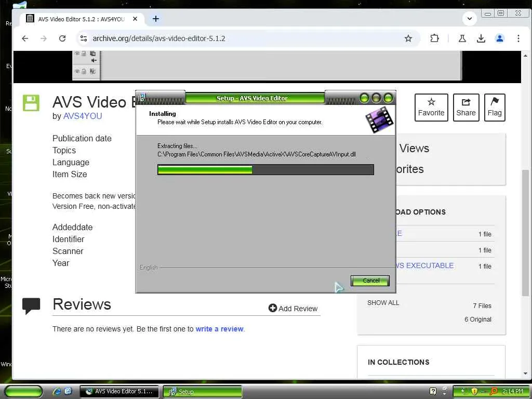Viewport: 532px width, 399px height.
Task: Click the second quick launch icon
Action: click(68, 391)
